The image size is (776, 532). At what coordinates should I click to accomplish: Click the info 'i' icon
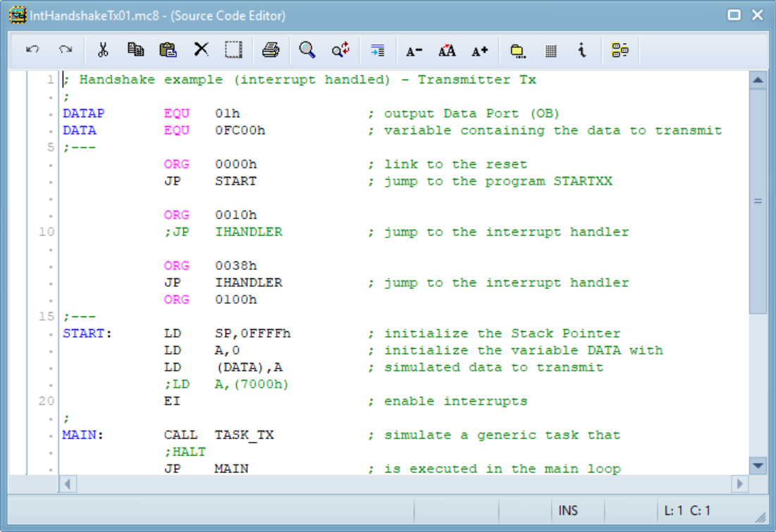(582, 50)
